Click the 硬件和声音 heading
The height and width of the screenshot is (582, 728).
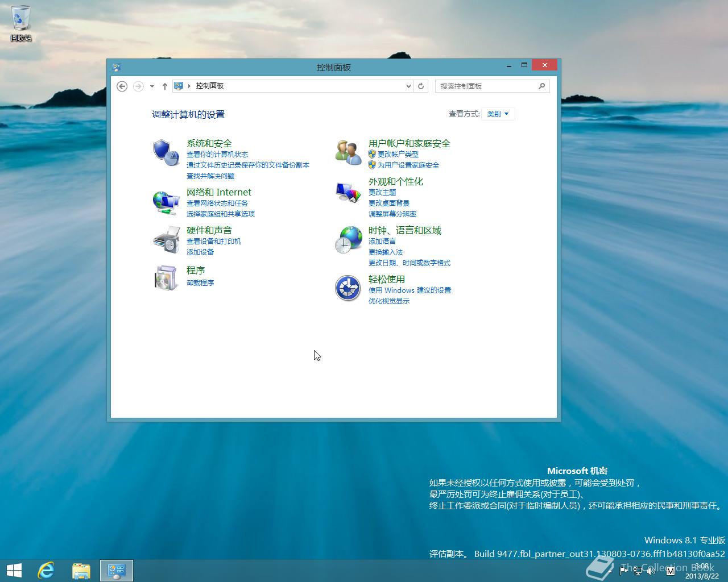tap(209, 230)
